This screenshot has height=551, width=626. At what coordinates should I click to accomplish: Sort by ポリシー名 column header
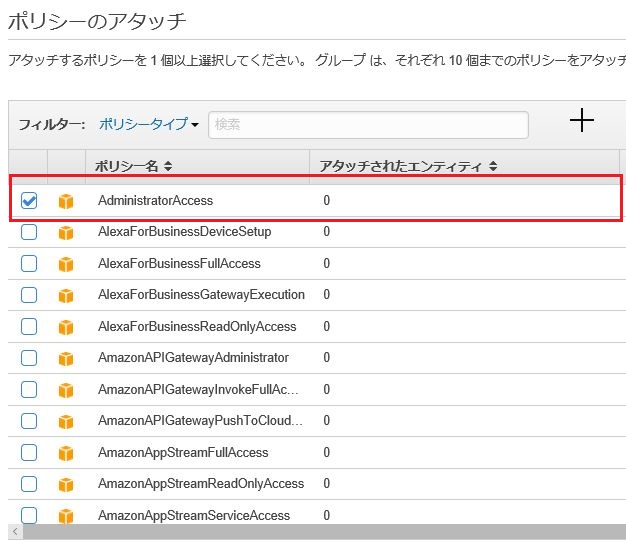pos(133,166)
